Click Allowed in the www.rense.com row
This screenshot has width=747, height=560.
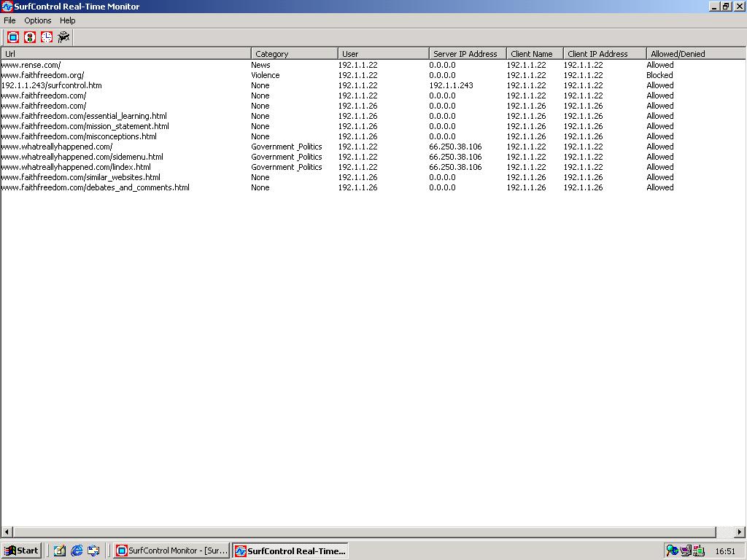[x=659, y=65]
